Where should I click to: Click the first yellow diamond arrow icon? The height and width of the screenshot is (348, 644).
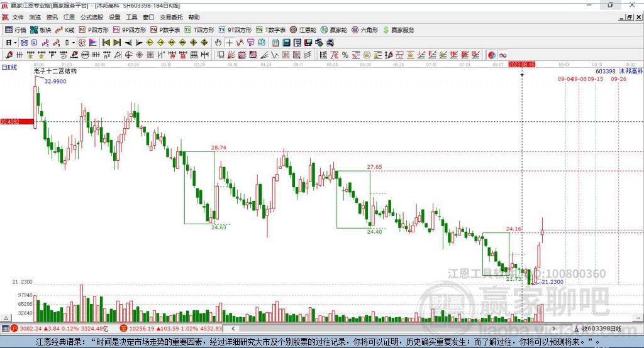[x=150, y=43]
